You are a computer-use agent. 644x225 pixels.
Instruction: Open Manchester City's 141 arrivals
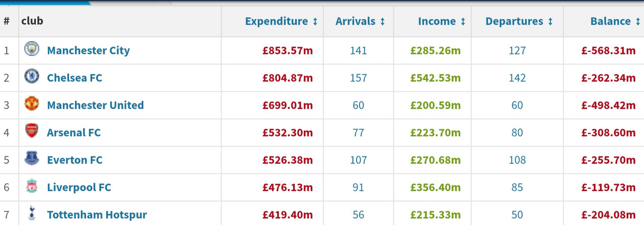point(358,50)
